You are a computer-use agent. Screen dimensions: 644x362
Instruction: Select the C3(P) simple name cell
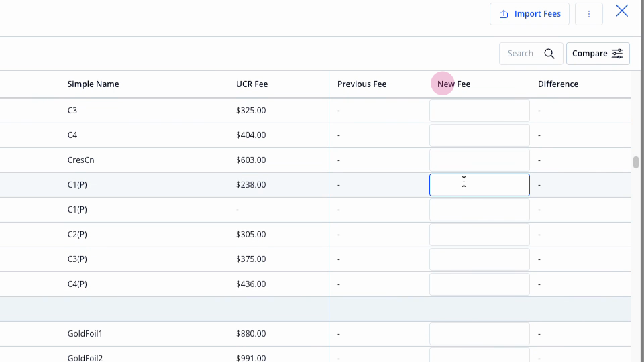pyautogui.click(x=77, y=259)
